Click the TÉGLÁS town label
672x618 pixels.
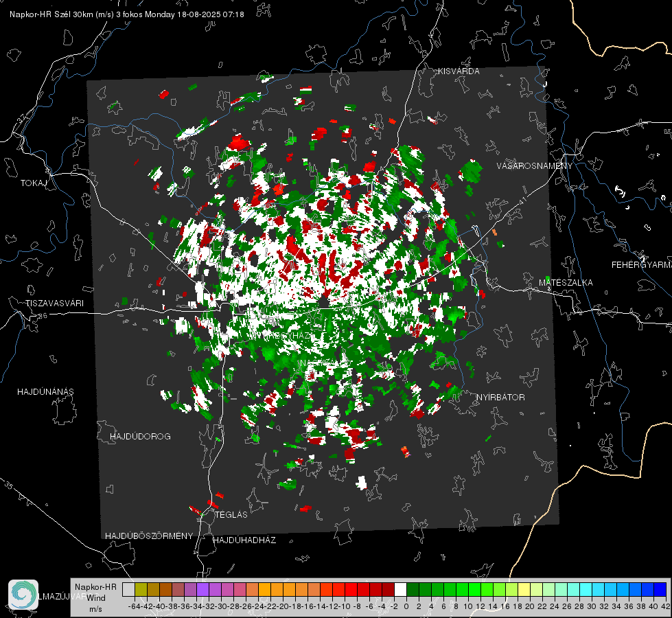(x=231, y=514)
